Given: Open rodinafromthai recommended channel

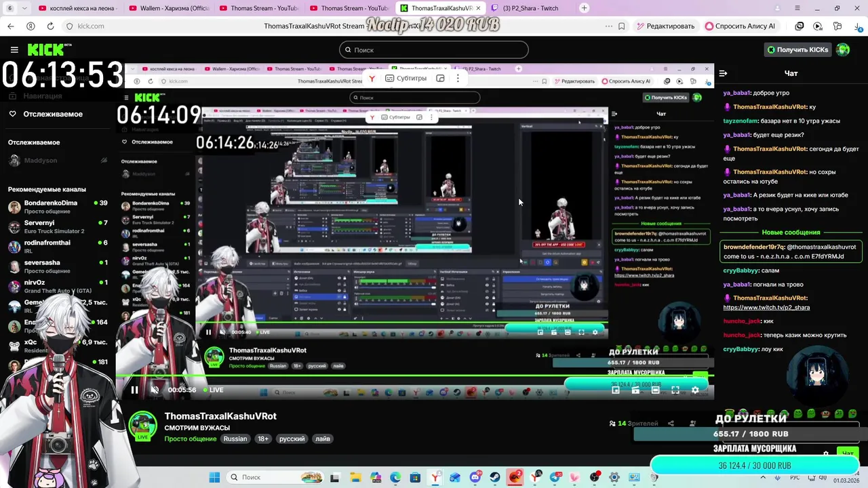Looking at the screenshot, I should click(x=58, y=246).
